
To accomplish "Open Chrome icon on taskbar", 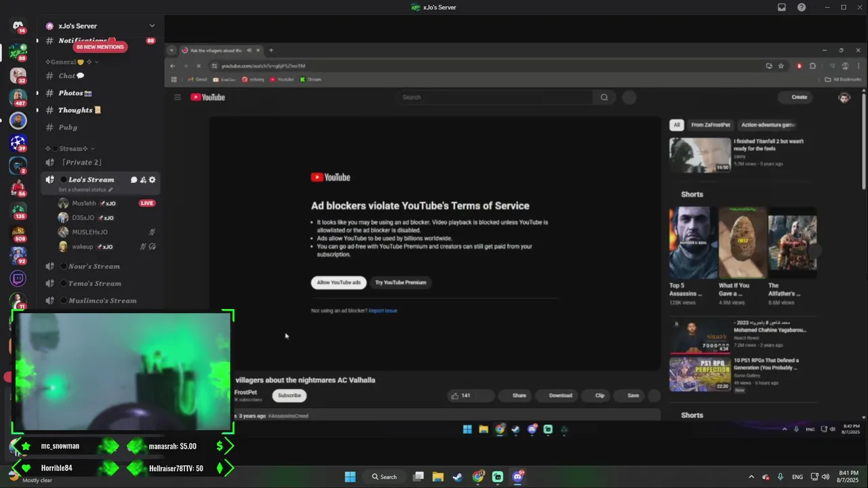I will tap(478, 476).
